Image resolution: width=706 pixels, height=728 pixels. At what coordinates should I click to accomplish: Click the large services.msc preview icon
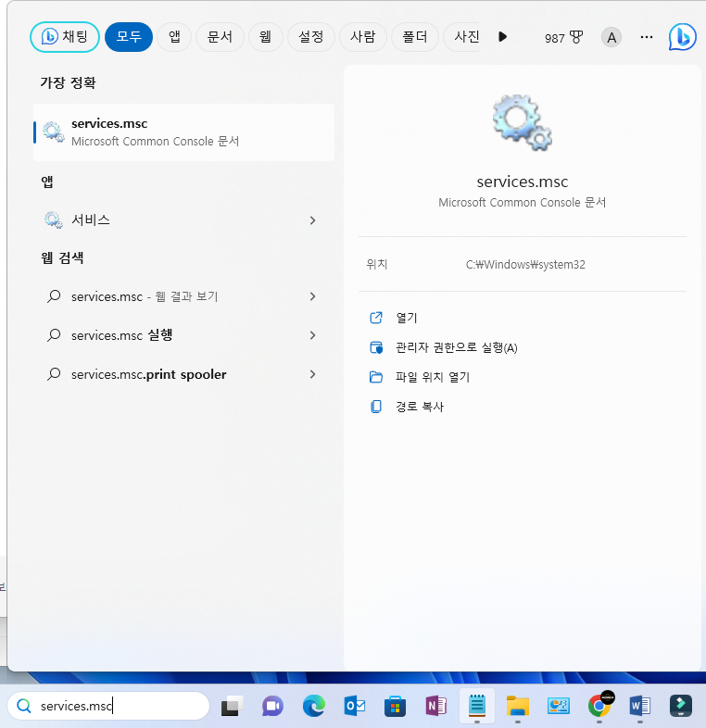(522, 122)
